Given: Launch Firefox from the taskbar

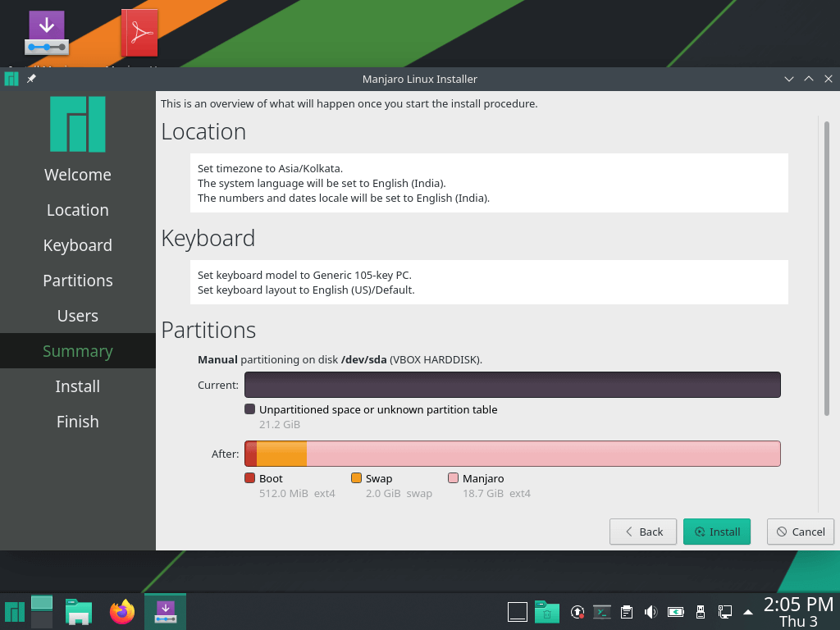Looking at the screenshot, I should [122, 612].
